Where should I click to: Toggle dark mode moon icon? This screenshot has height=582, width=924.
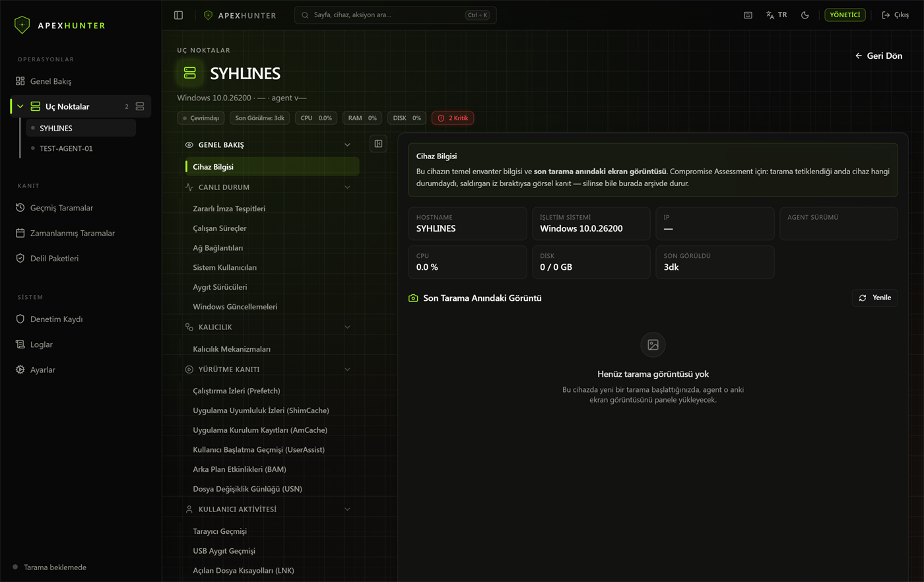click(x=805, y=15)
